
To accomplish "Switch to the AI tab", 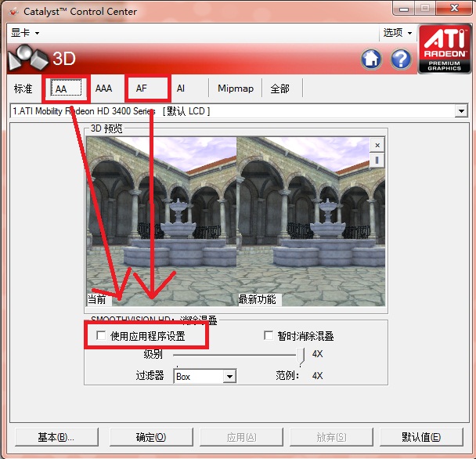I will tap(181, 89).
